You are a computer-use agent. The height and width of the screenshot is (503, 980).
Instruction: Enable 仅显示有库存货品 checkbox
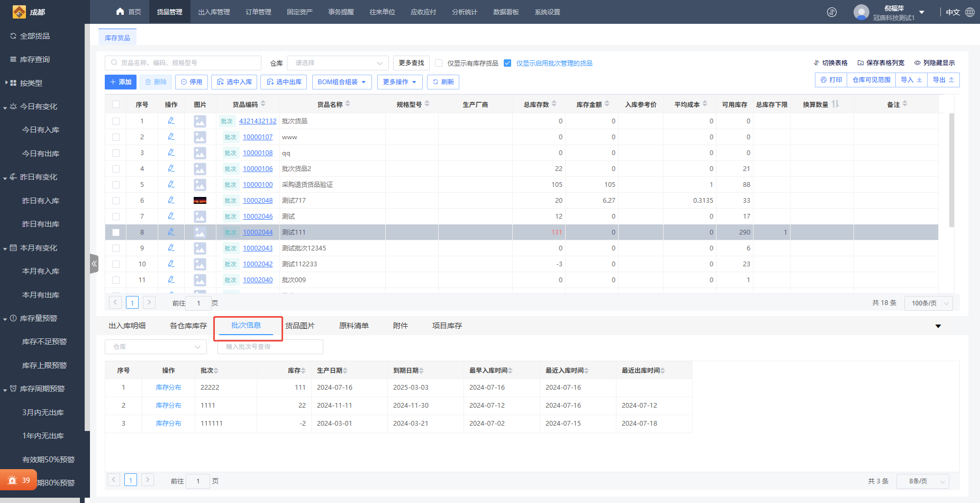(439, 63)
